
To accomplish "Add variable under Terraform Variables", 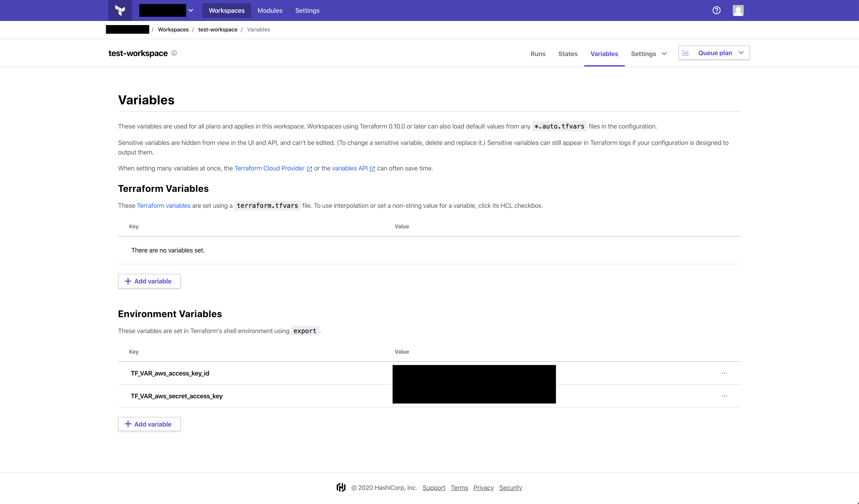I will coord(149,281).
